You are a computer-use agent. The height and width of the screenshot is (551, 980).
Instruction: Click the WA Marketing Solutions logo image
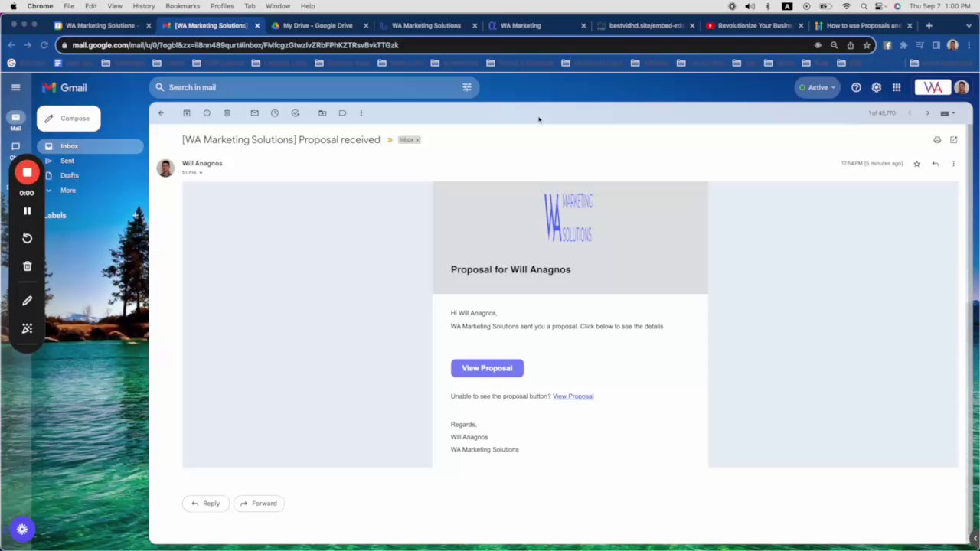569,217
